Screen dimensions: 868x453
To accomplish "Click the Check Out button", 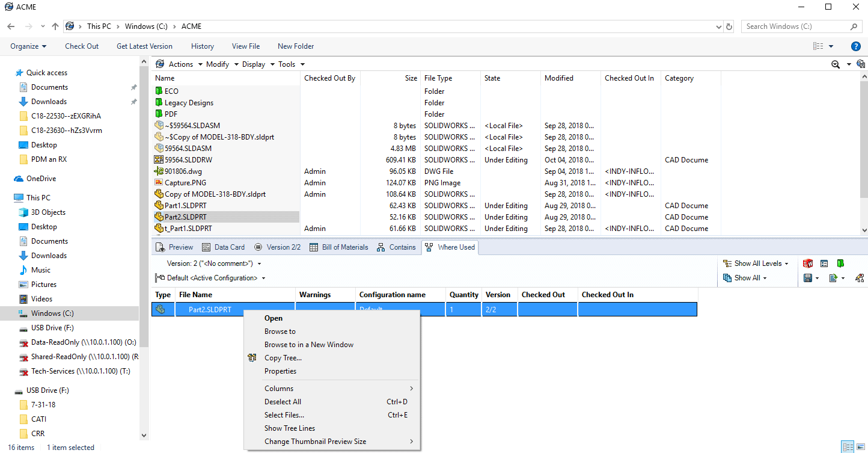I will 82,46.
